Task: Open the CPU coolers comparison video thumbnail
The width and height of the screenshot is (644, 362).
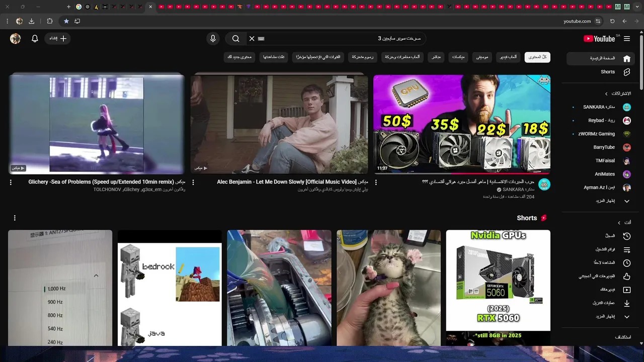Action: pos(462,124)
